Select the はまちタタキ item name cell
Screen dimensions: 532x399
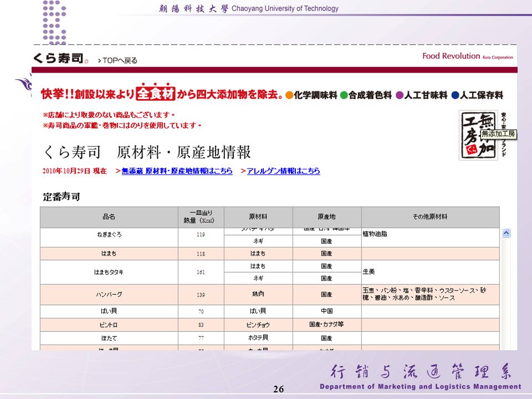click(109, 272)
